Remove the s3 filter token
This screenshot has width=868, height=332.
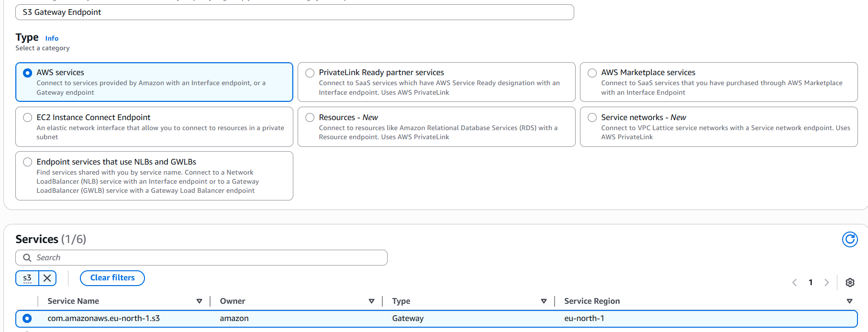(x=47, y=278)
